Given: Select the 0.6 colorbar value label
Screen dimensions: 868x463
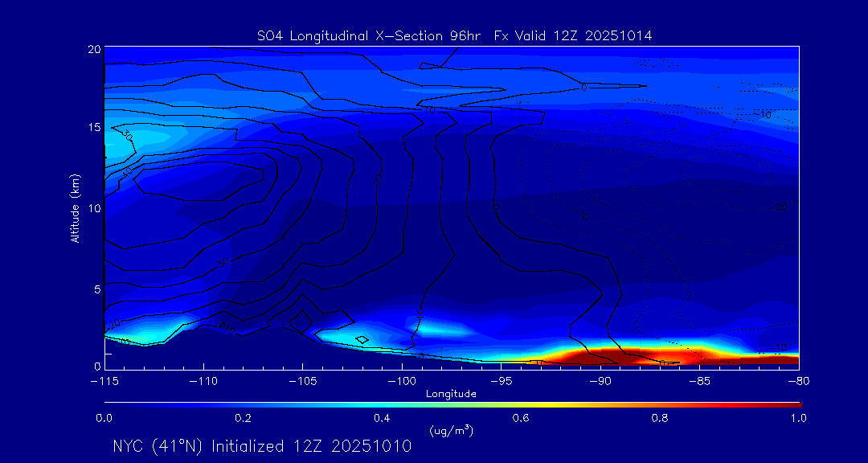Looking at the screenshot, I should click(x=521, y=418).
